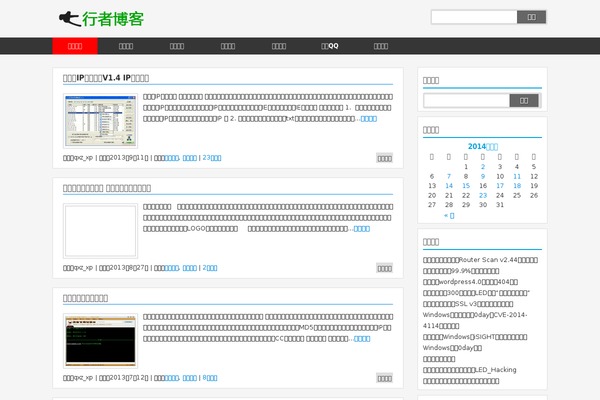Open the Windows 0day CVE-2014-4114 article

tap(475, 320)
